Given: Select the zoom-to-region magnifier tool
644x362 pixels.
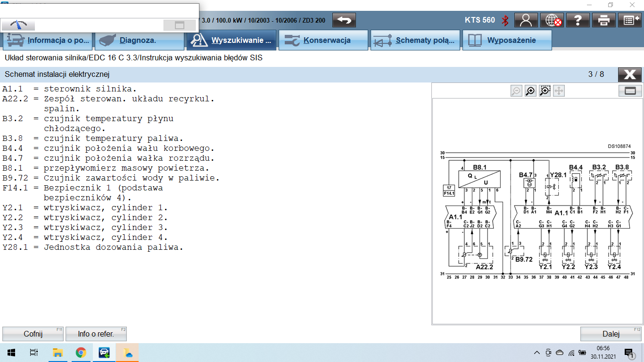Looking at the screenshot, I should [x=545, y=91].
